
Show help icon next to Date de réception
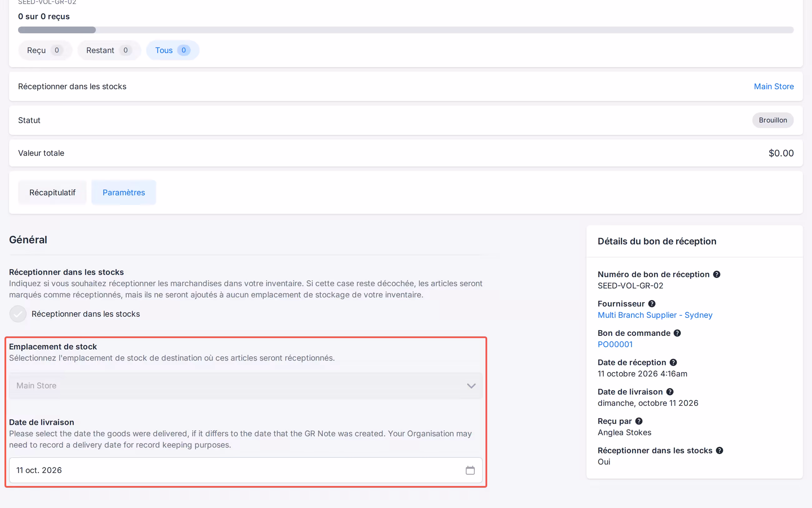point(673,362)
